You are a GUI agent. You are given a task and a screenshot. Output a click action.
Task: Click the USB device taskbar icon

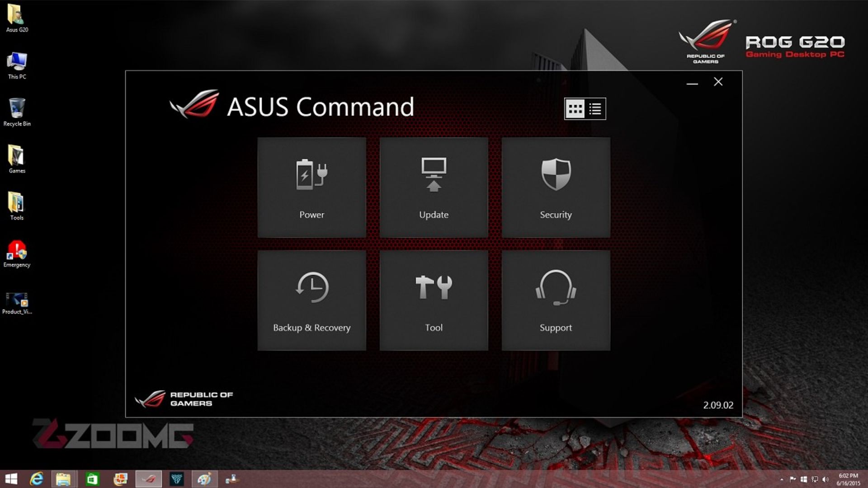tap(232, 479)
